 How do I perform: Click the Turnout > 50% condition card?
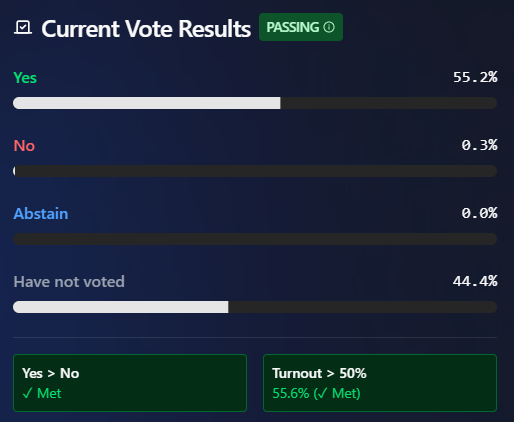pyautogui.click(x=380, y=383)
